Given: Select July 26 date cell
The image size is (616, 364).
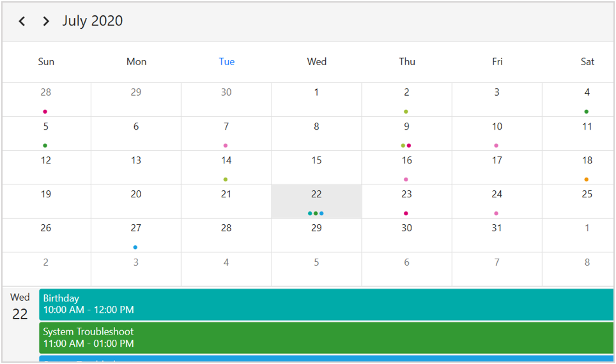Looking at the screenshot, I should coord(47,235).
